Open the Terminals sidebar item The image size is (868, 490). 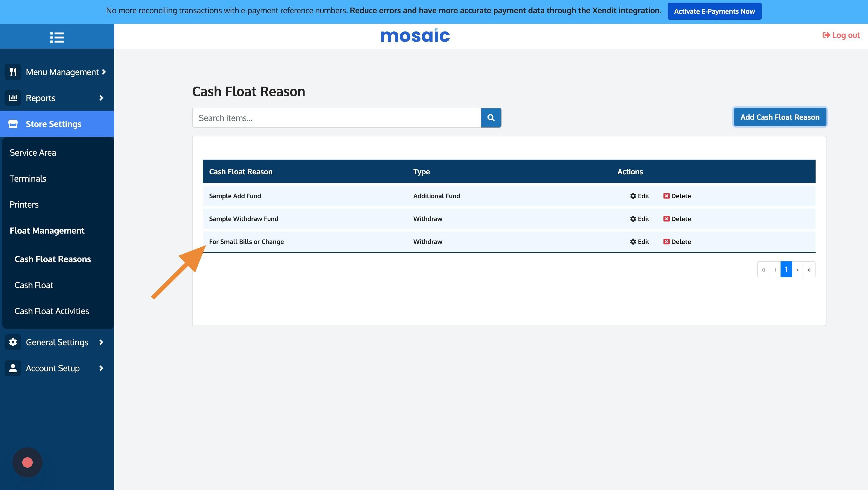pos(28,178)
